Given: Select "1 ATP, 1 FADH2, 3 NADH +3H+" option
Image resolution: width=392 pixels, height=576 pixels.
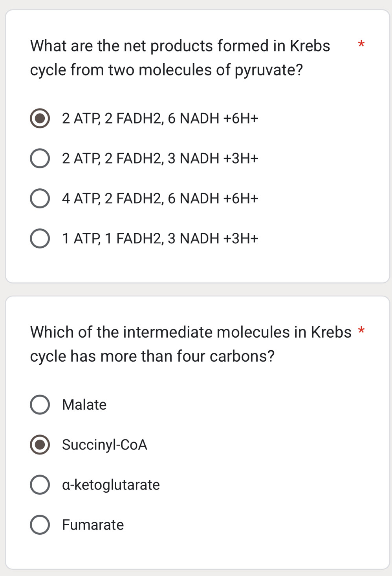Looking at the screenshot, I should tap(39, 238).
